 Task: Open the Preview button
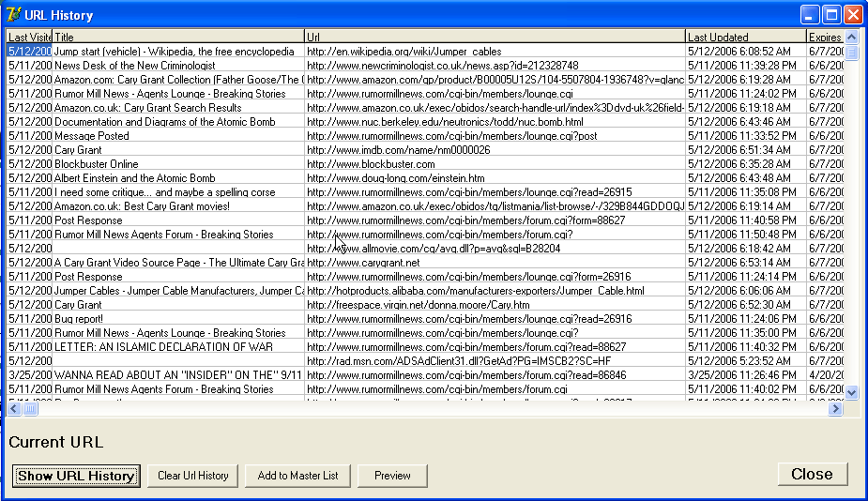[392, 476]
